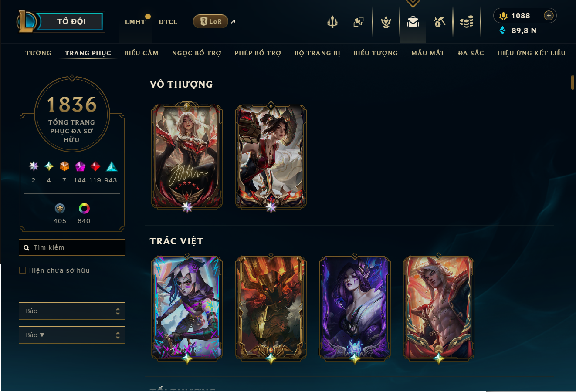
Task: Expand the "Bậc ▼" sort dropdown
Action: point(72,335)
